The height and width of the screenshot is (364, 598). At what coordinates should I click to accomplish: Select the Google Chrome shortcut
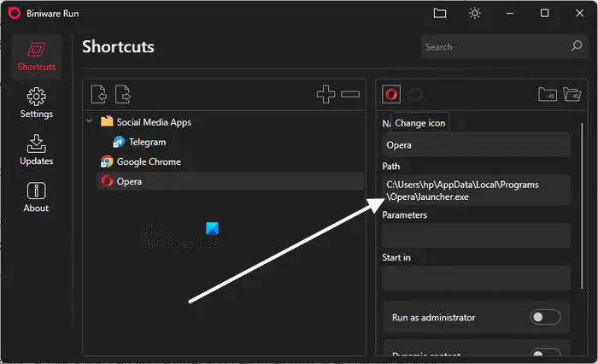[141, 161]
